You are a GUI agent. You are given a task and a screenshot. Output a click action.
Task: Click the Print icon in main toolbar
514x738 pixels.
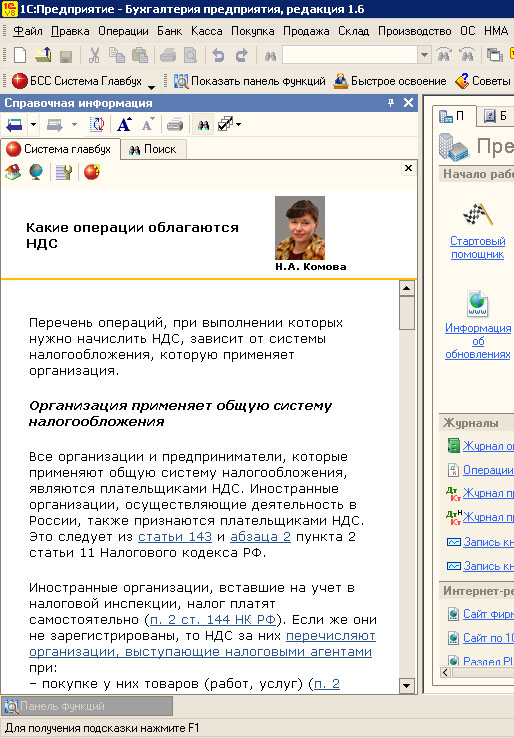point(168,56)
